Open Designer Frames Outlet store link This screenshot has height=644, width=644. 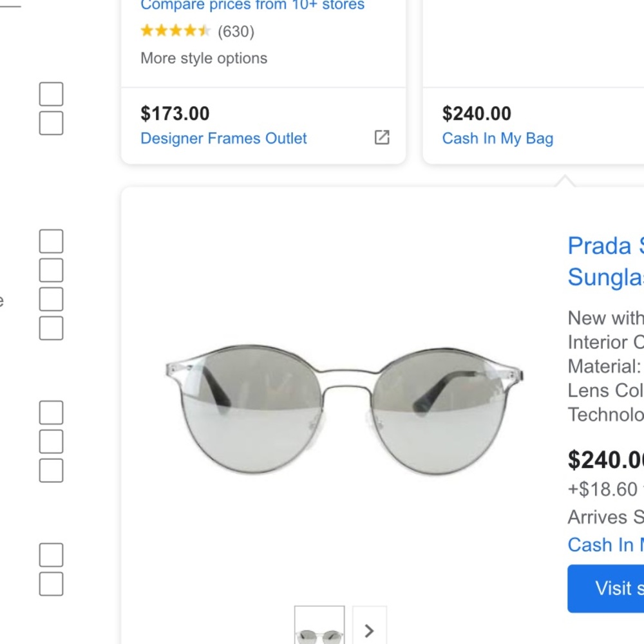223,138
